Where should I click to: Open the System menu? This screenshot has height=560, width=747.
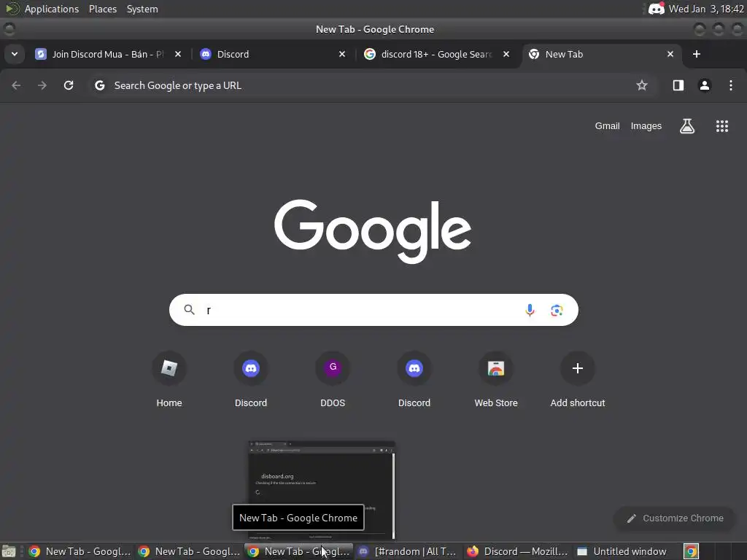(x=142, y=9)
